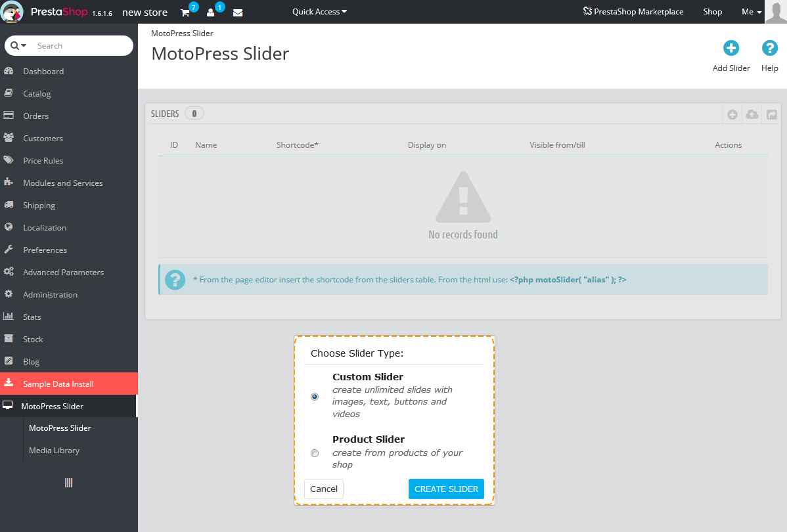Collapse the sidebar with the bars icon
Screen dimensions: 787x532
point(69,483)
